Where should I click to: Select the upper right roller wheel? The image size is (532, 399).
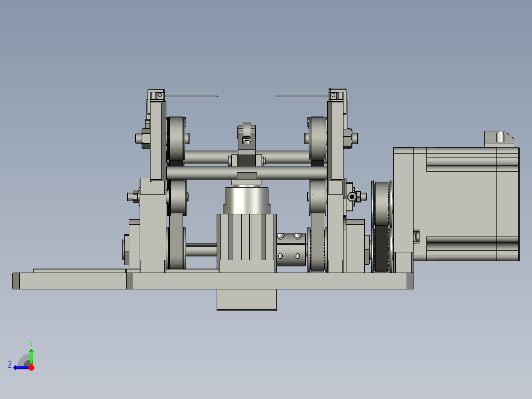pos(318,138)
